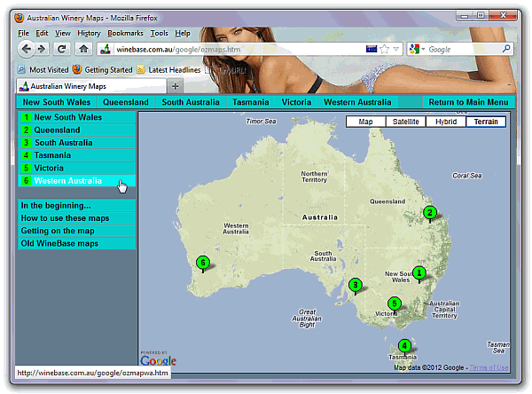Open the File menu
532x394 pixels.
[x=23, y=34]
